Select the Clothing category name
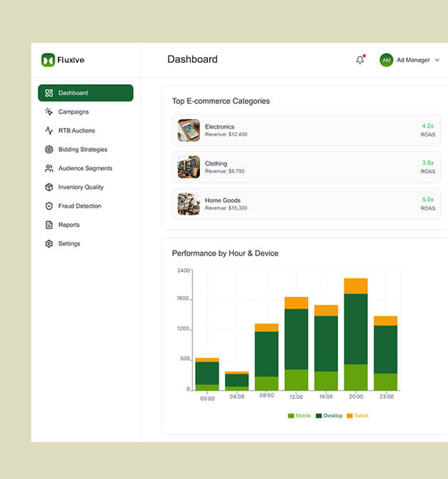448x479 pixels. point(216,163)
